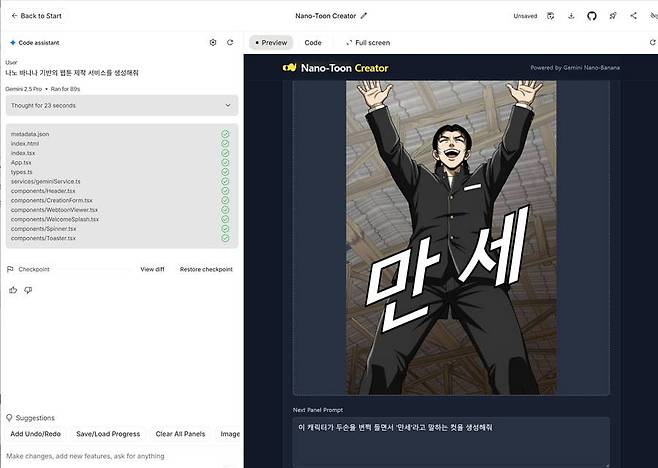The height and width of the screenshot is (468, 658).
Task: Open the GitHub icon
Action: point(592,16)
